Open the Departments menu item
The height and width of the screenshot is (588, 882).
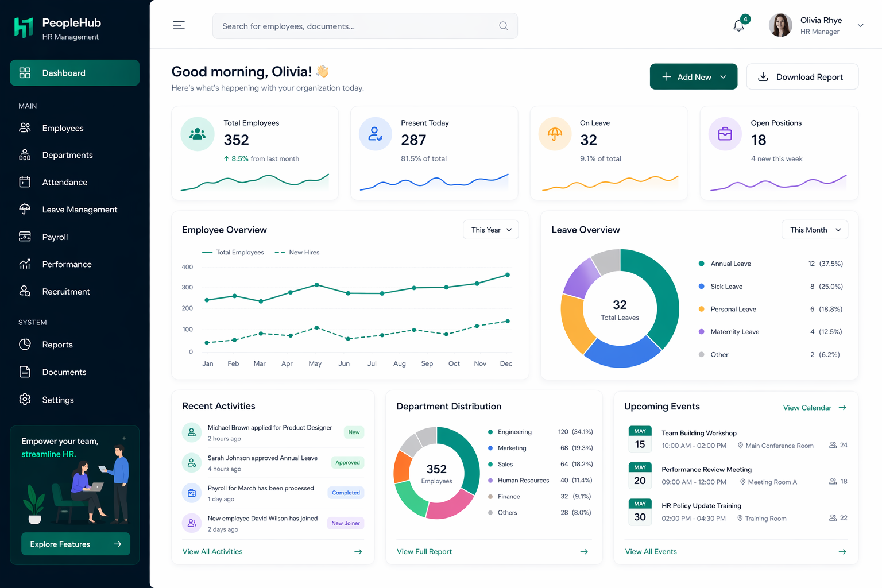(75, 155)
